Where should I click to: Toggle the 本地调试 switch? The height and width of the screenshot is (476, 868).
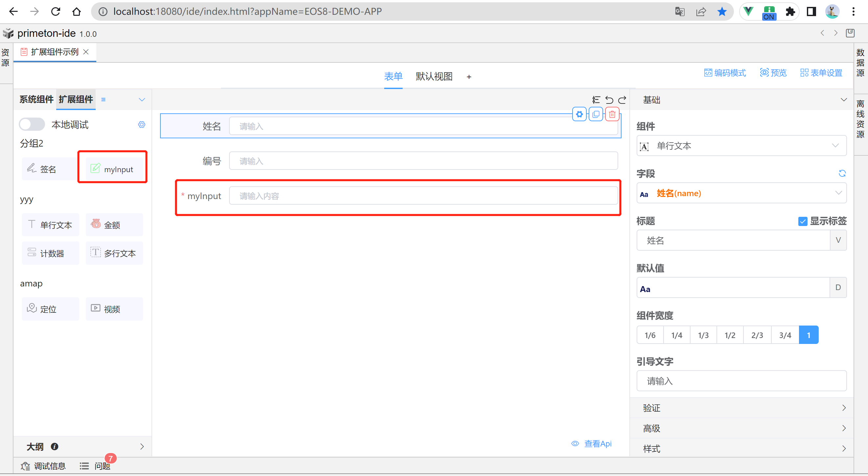click(x=32, y=124)
